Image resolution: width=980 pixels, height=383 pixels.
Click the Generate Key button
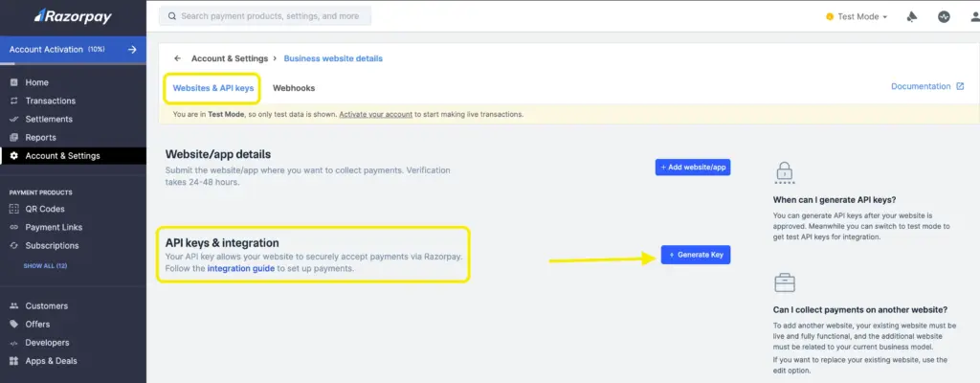696,255
